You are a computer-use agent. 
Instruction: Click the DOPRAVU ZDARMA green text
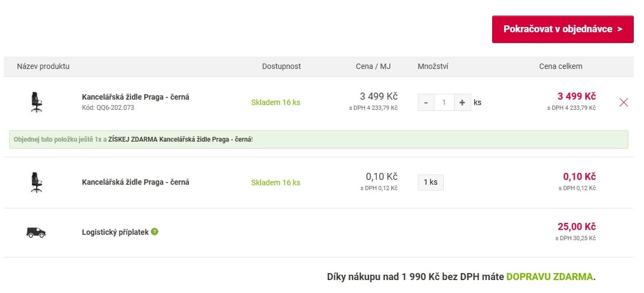(550, 276)
